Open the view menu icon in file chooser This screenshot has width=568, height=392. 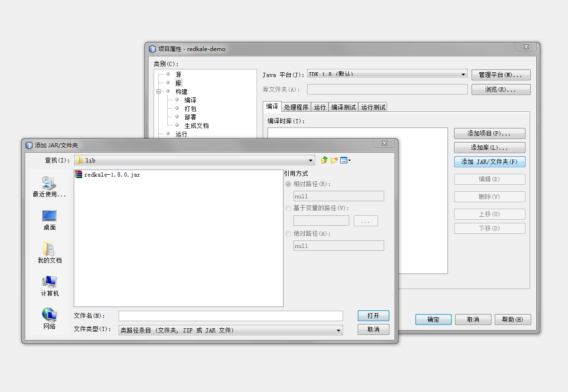click(345, 160)
